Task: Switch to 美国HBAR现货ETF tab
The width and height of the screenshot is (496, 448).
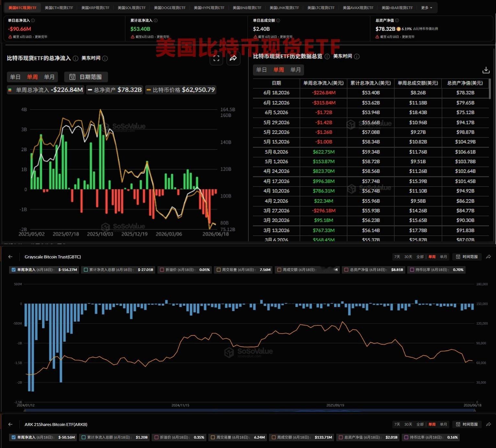Action: point(397,8)
